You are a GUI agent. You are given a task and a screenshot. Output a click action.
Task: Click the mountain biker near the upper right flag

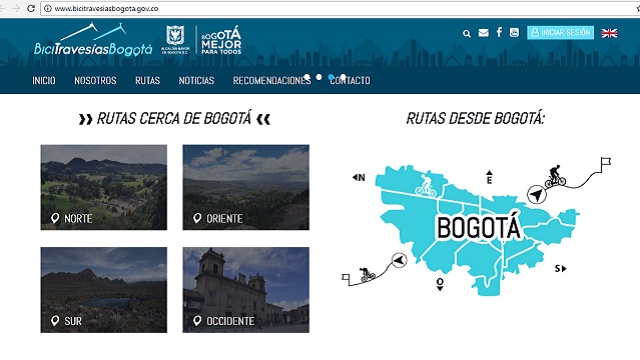pos(556,176)
